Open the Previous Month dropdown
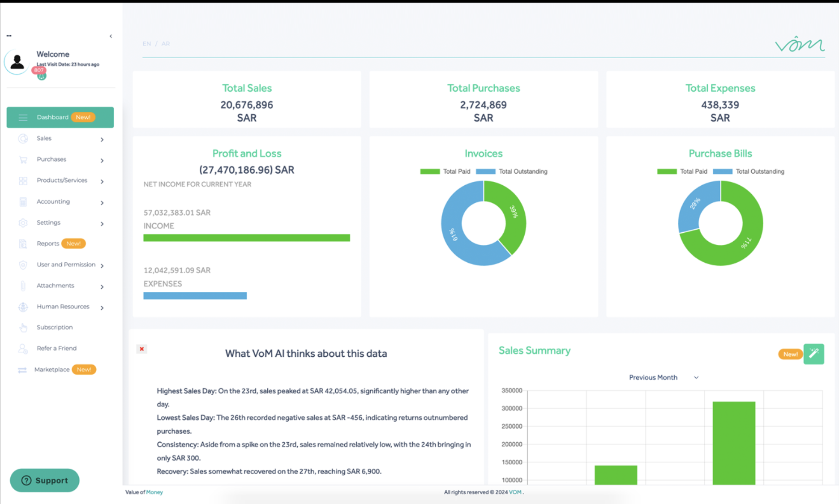Image resolution: width=839 pixels, height=504 pixels. coord(663,377)
